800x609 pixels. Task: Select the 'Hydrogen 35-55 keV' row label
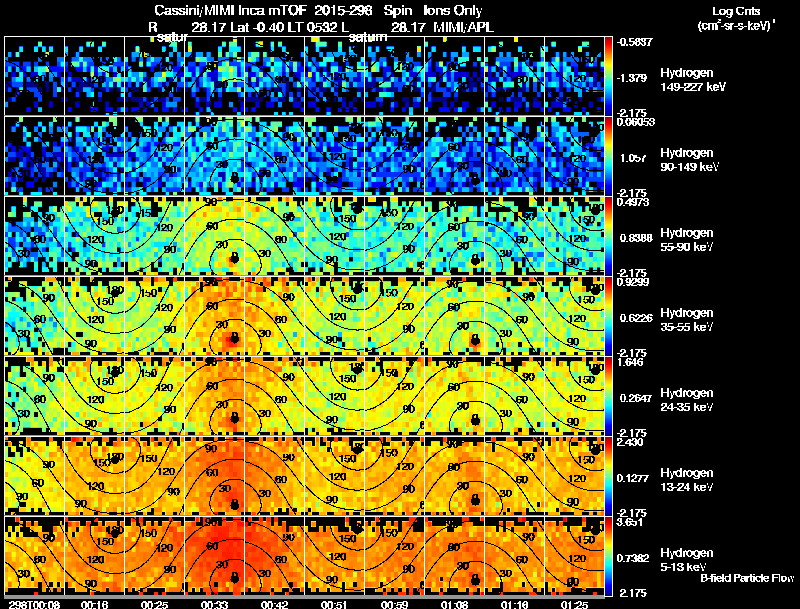pyautogui.click(x=687, y=320)
